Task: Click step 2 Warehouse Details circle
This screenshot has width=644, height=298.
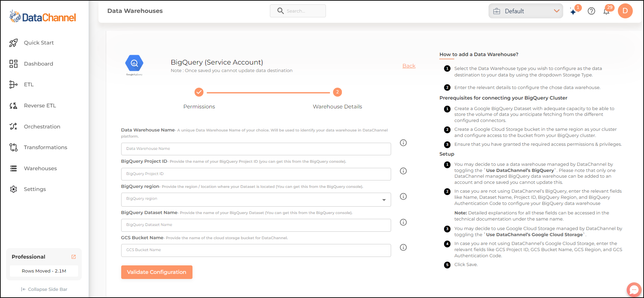Action: coord(337,92)
